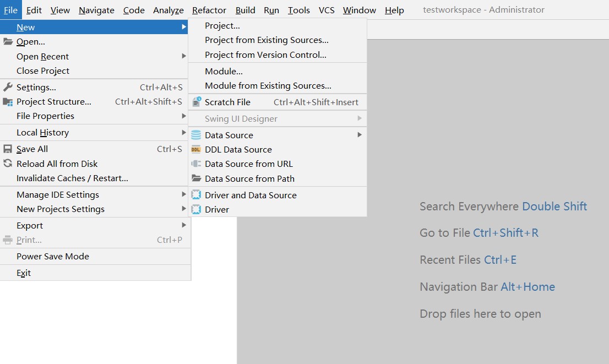Expand the File Properties submenu arrow

(x=184, y=116)
